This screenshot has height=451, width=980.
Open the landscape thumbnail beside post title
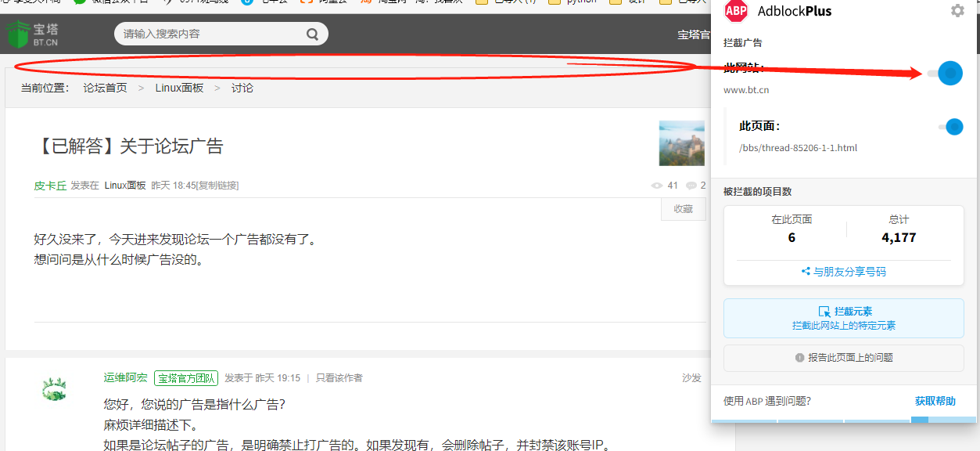coord(682,143)
